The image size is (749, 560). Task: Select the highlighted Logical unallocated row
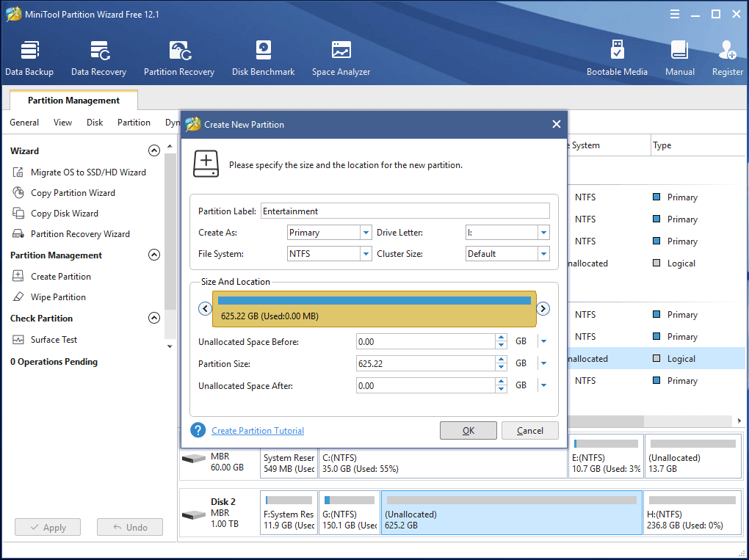pos(656,359)
